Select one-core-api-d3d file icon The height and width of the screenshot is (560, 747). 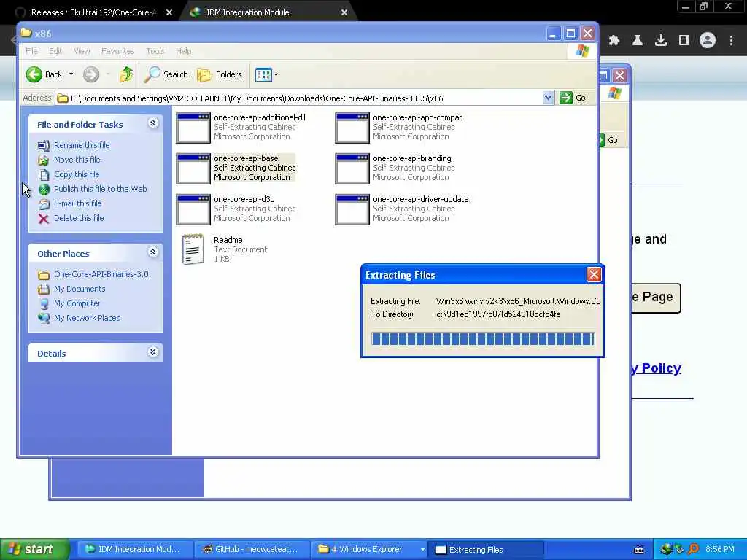coord(193,209)
